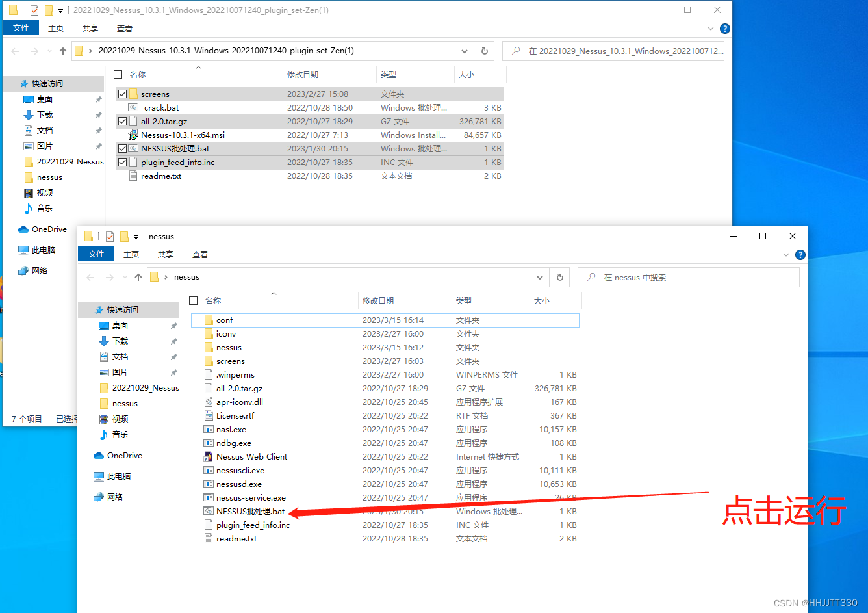The height and width of the screenshot is (613, 868).
Task: Select plugin_feed_info.inc icon in nessus window
Action: [x=209, y=525]
